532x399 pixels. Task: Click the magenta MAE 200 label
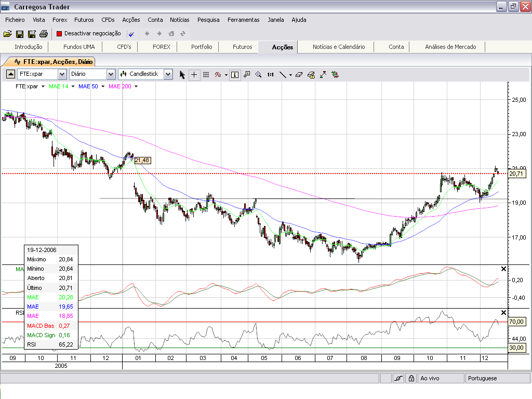pos(119,86)
